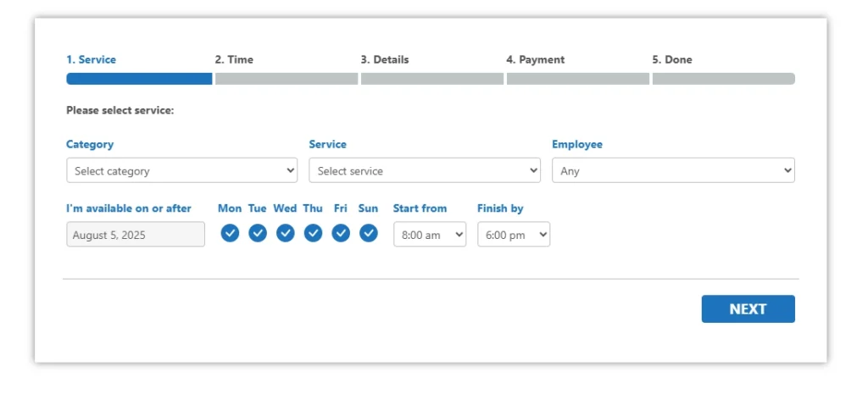Select the 3. Details step label
The width and height of the screenshot is (868, 394).
coord(385,60)
